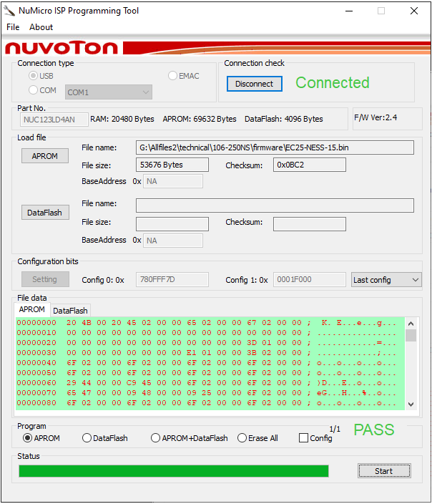The height and width of the screenshot is (504, 432).
Task: Enable the Config checkbox
Action: pos(303,438)
